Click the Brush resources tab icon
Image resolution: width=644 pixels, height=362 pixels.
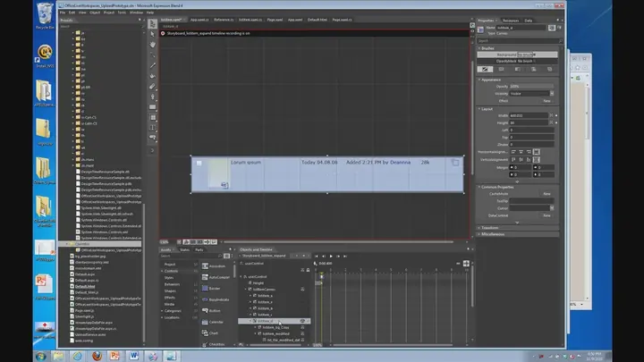tap(549, 69)
